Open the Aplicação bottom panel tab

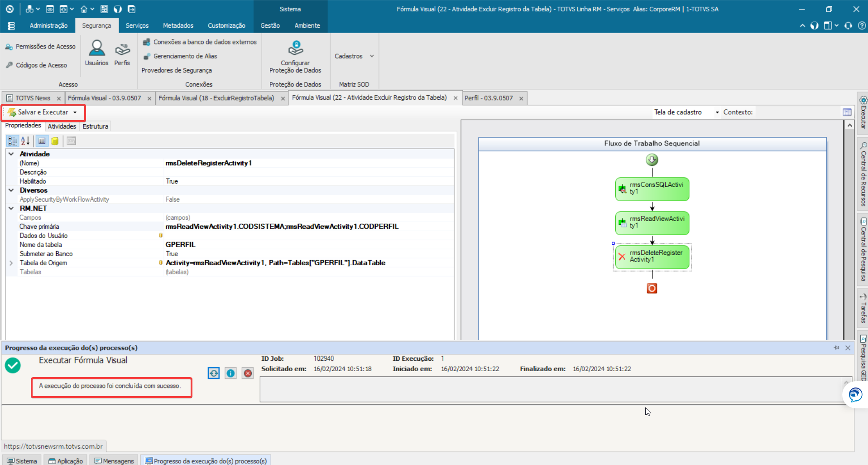66,461
